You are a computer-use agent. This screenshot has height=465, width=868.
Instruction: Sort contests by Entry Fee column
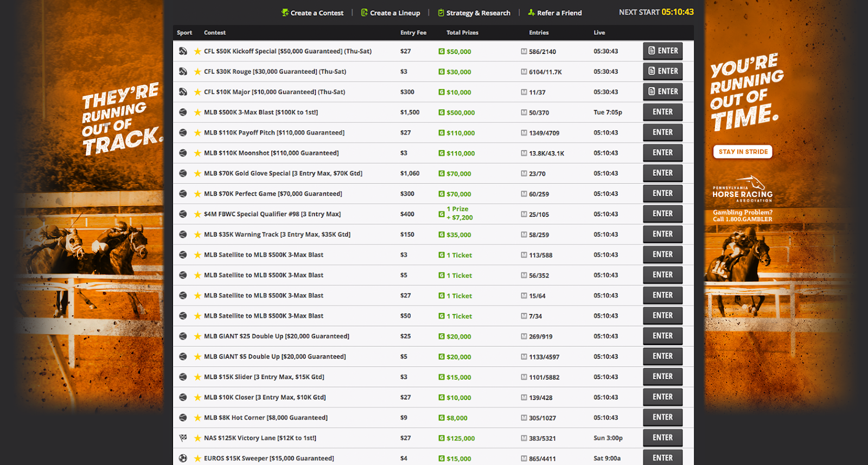point(413,33)
